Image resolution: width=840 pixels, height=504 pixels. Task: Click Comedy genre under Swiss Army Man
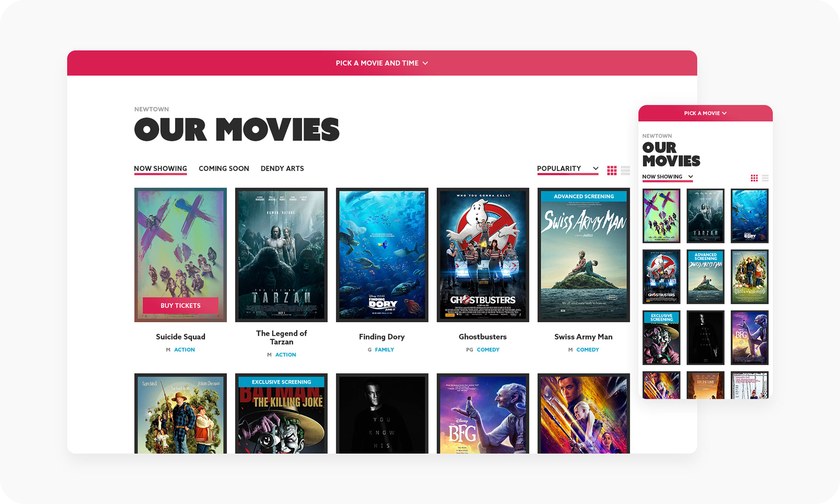pyautogui.click(x=588, y=350)
